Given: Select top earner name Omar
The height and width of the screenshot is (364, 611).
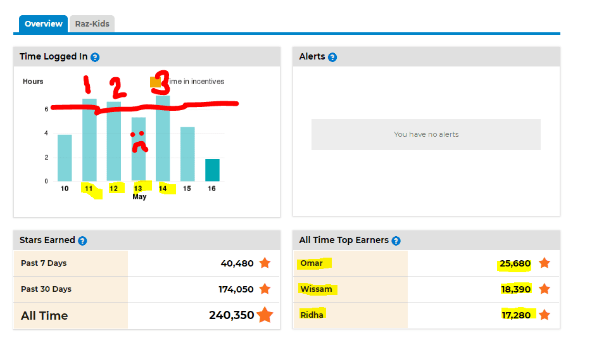Looking at the screenshot, I should coord(312,263).
